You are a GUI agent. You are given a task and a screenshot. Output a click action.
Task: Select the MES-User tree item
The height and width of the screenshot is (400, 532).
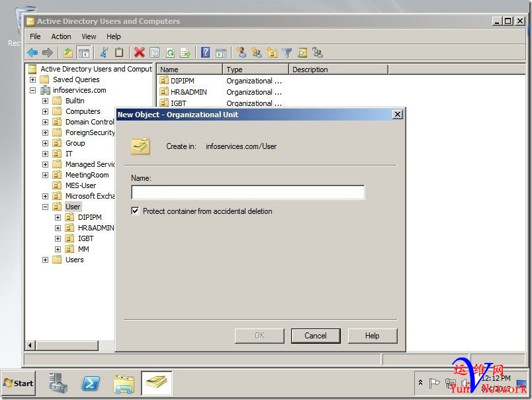point(81,185)
